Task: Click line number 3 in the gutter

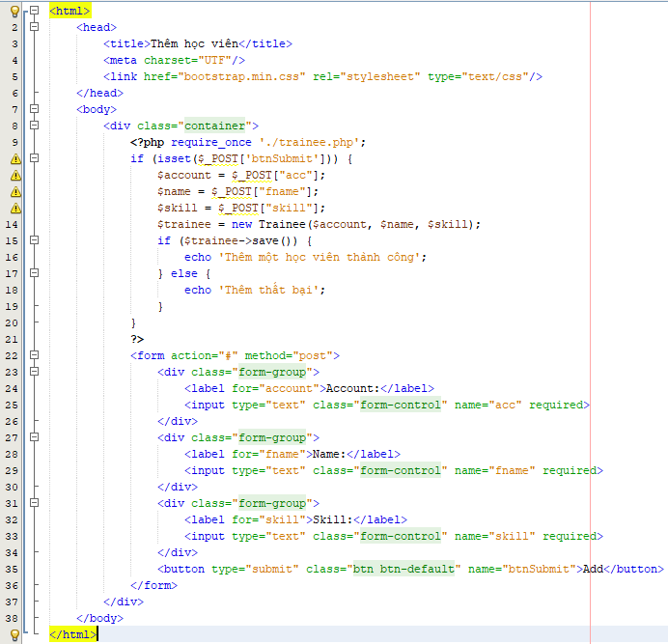Action: pyautogui.click(x=14, y=43)
